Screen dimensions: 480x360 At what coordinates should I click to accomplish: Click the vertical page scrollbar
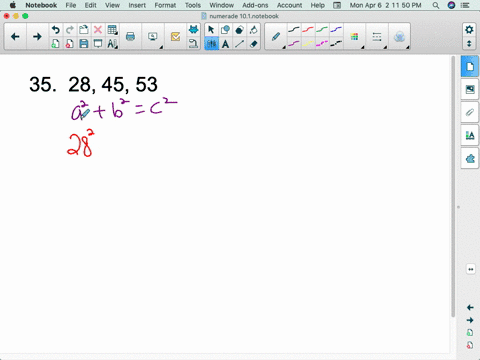coord(453,187)
